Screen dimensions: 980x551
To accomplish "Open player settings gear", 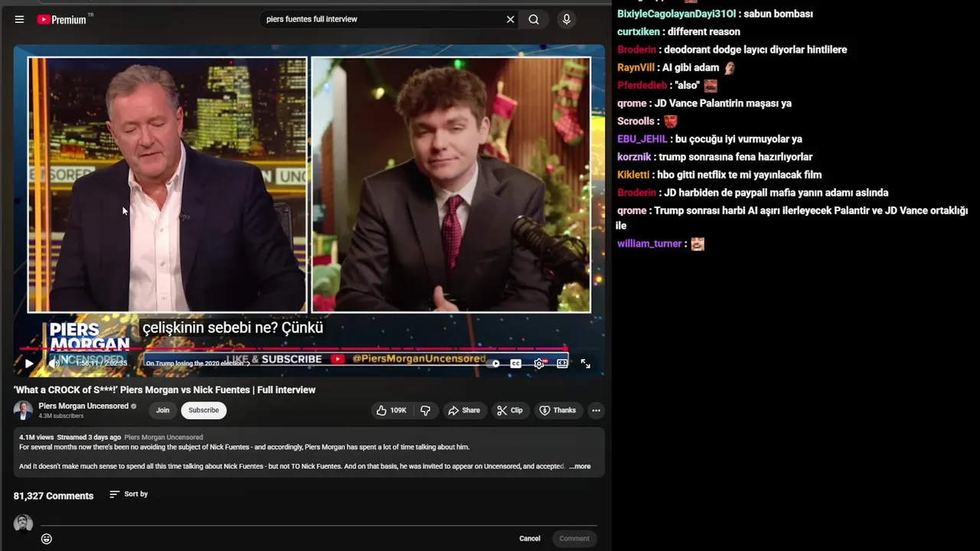I will (x=539, y=364).
